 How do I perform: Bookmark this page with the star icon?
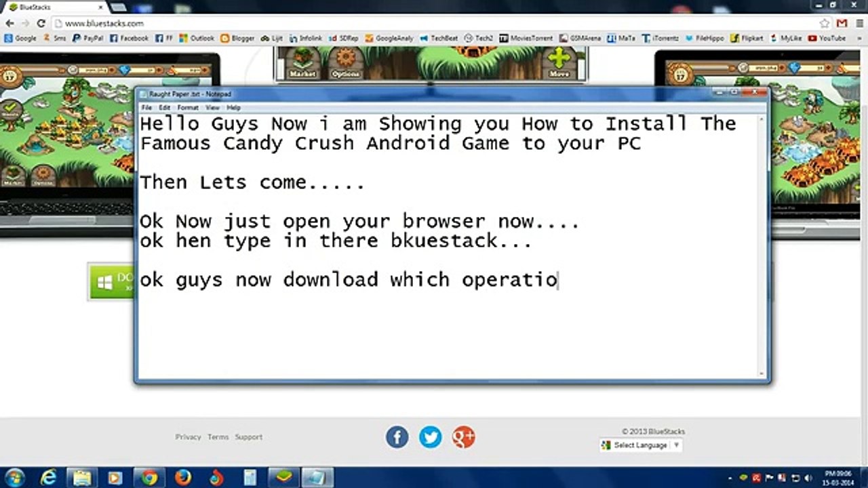(825, 23)
